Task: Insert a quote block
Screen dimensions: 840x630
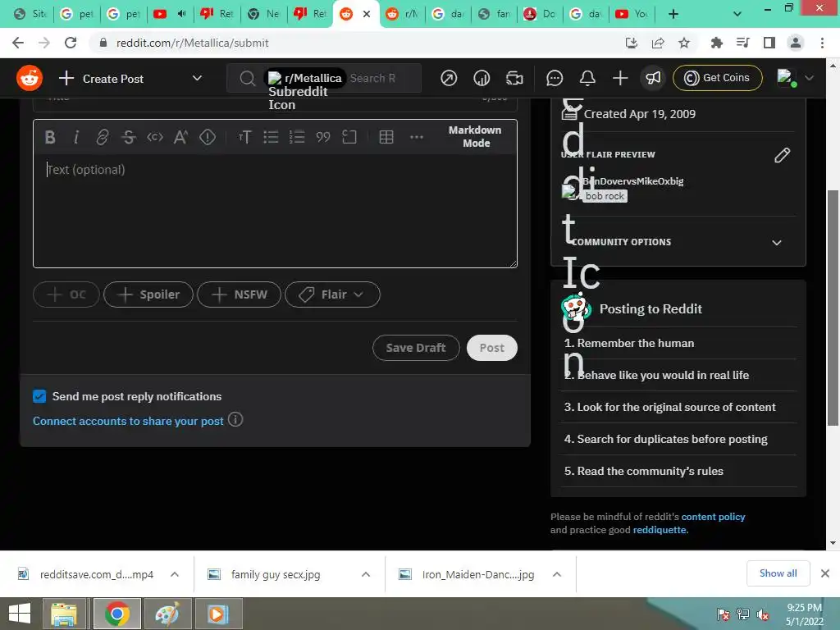Action: coord(323,137)
